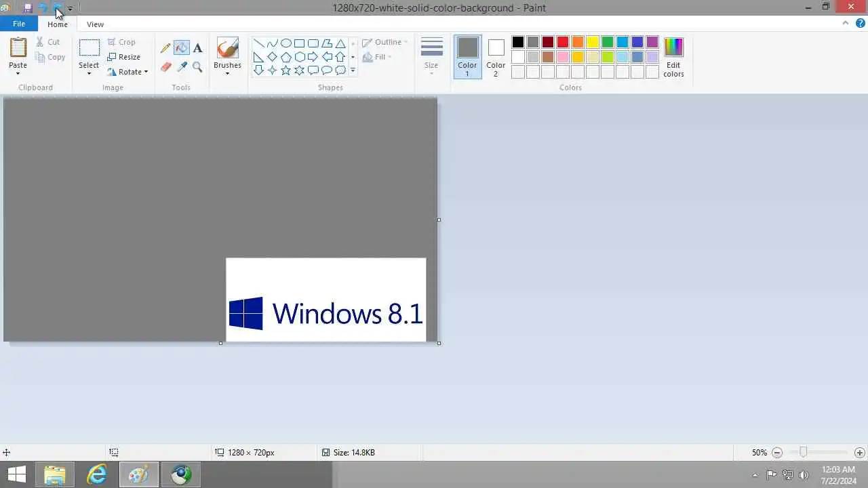Pick the green color swatch
The image size is (868, 488).
608,42
